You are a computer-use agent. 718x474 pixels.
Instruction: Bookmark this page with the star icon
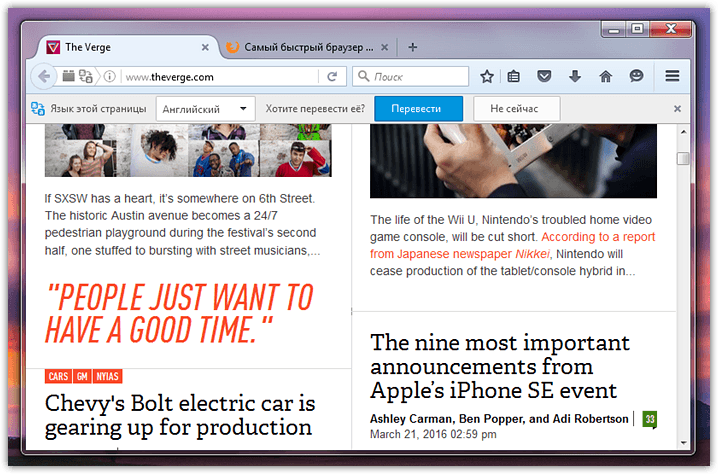coord(487,76)
